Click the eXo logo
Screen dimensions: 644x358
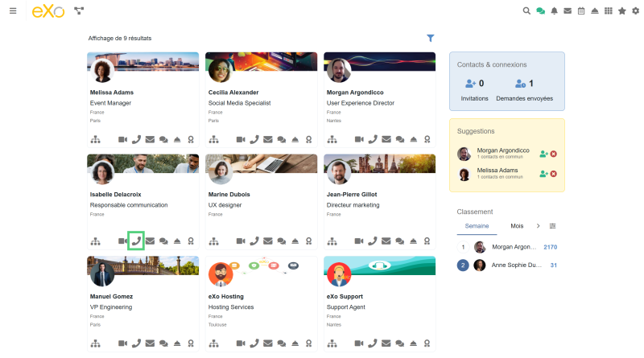(48, 11)
